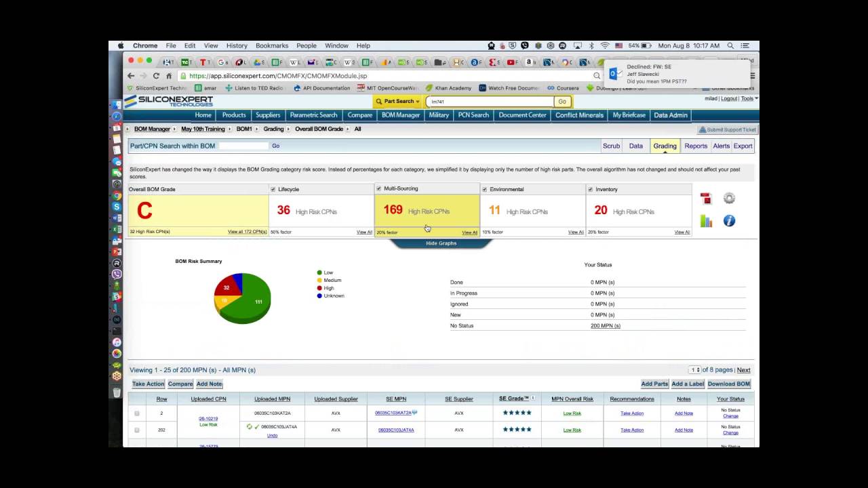
Task: Click the green refresh icon next to 06035C103JAT4A
Action: tap(249, 427)
